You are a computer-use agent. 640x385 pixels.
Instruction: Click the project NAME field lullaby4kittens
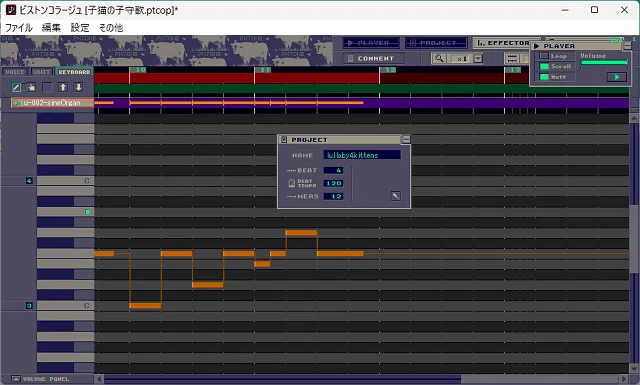coord(362,155)
